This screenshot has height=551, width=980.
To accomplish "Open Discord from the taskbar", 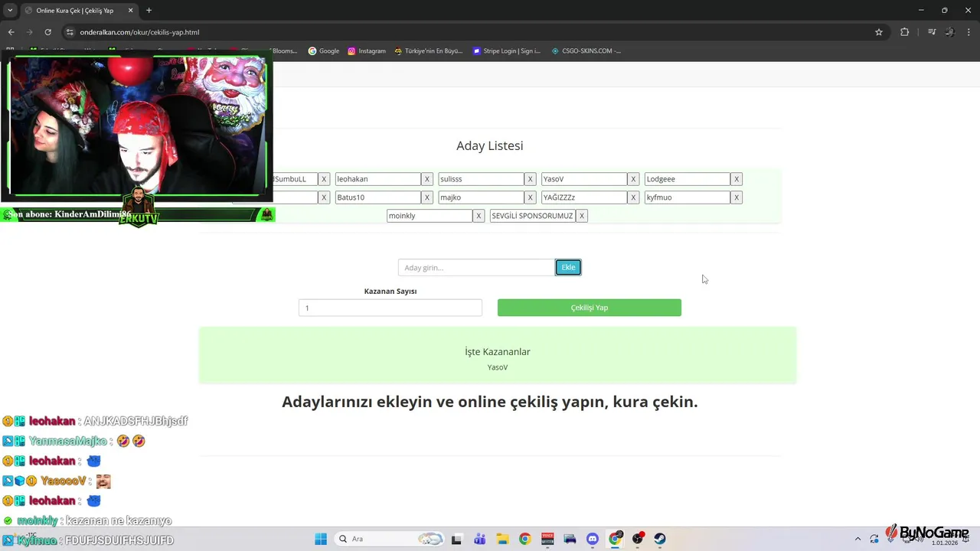I will [592, 539].
